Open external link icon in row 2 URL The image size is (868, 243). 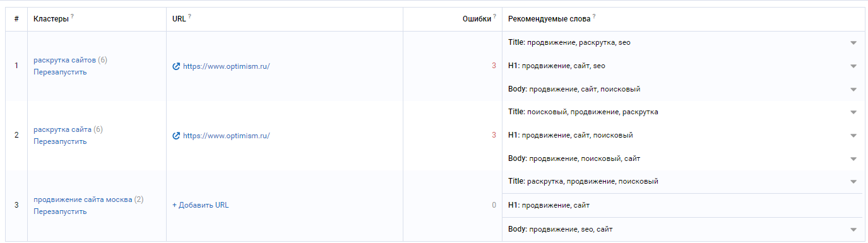coord(176,135)
